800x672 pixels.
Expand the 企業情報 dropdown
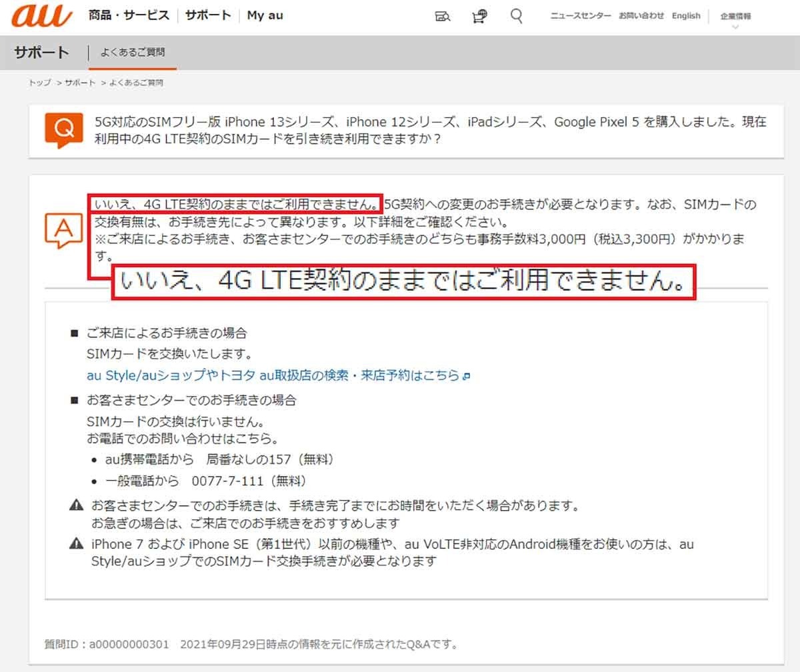(x=735, y=16)
